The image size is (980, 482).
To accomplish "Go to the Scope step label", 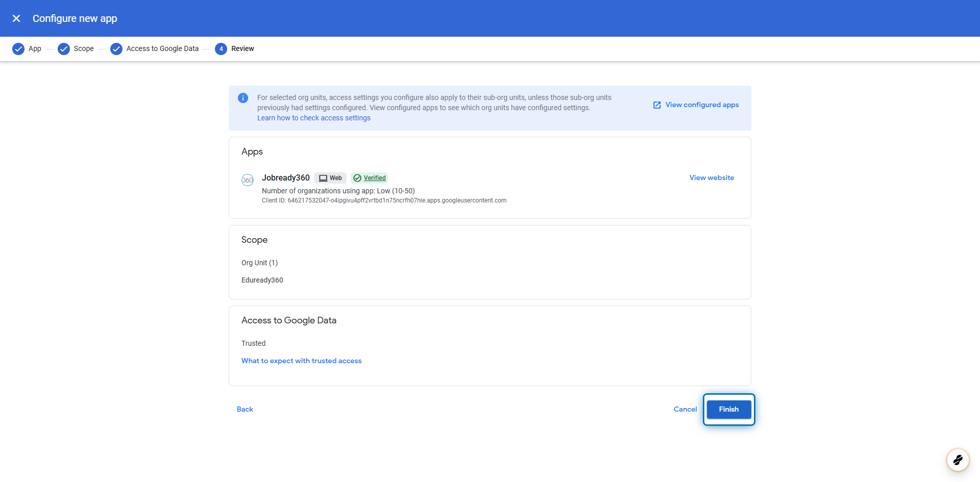I will pos(84,48).
